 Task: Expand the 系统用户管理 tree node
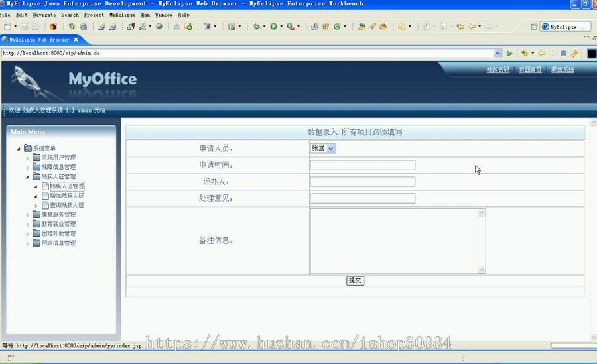pos(27,158)
